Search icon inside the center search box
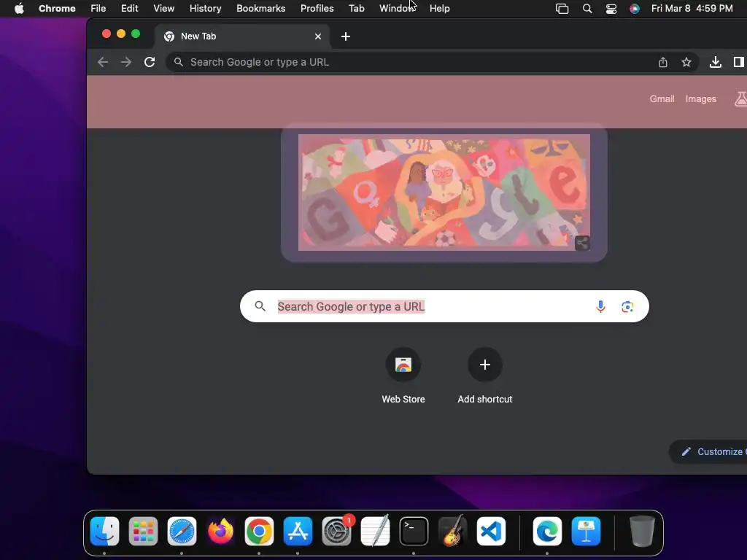This screenshot has height=560, width=747. [260, 306]
